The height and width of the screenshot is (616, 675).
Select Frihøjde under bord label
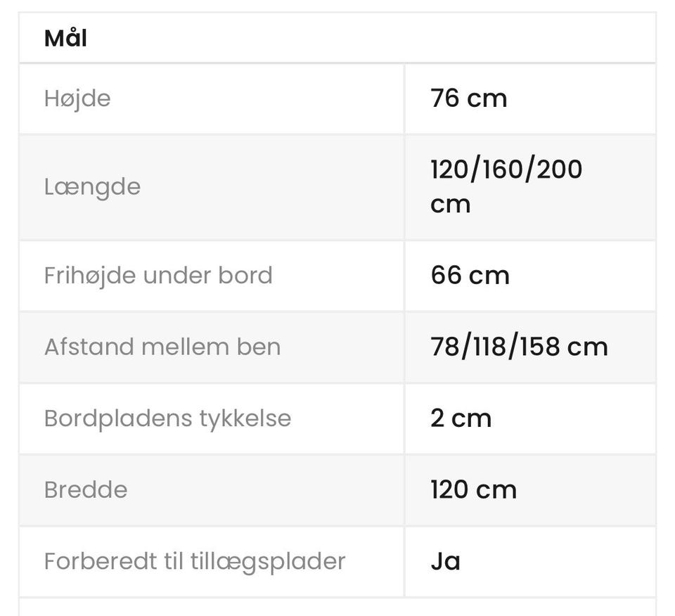(x=158, y=276)
